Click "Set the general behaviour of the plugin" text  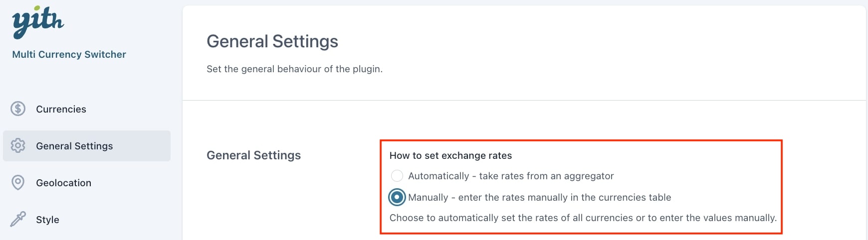(294, 69)
